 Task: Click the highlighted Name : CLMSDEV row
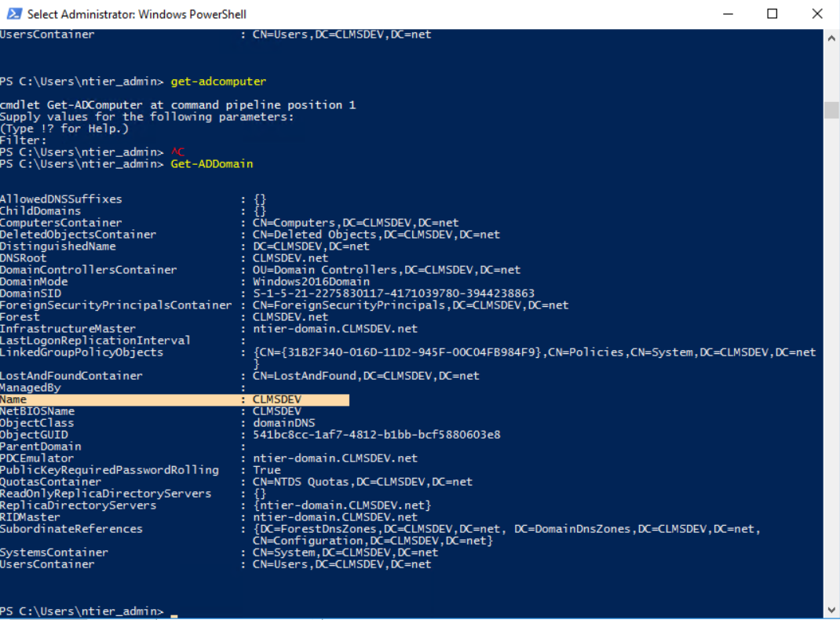[x=174, y=399]
